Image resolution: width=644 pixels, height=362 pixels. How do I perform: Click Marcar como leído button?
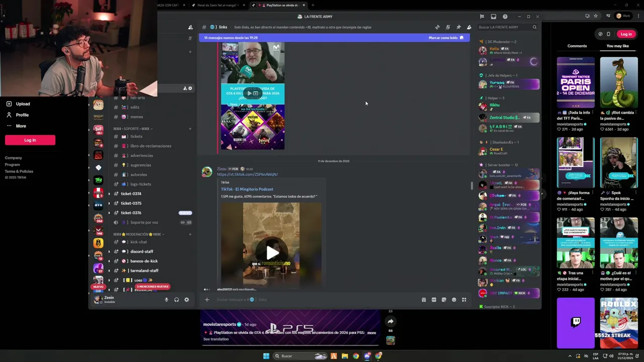[446, 38]
